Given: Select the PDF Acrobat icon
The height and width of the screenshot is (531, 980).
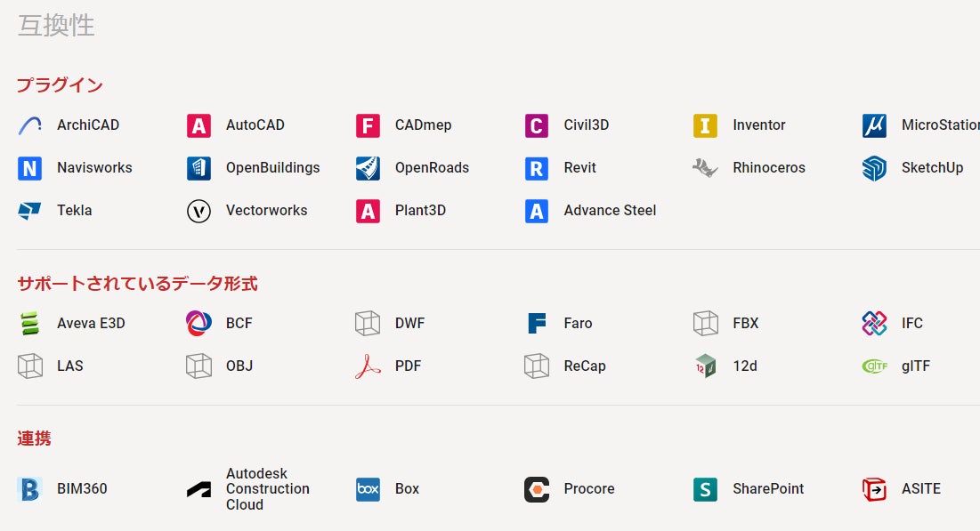Looking at the screenshot, I should 368,366.
